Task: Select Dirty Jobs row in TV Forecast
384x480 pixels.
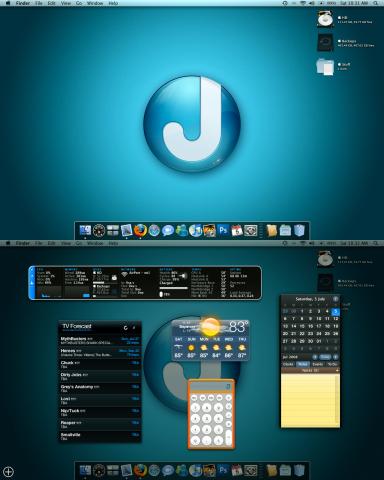Action: tap(100, 376)
